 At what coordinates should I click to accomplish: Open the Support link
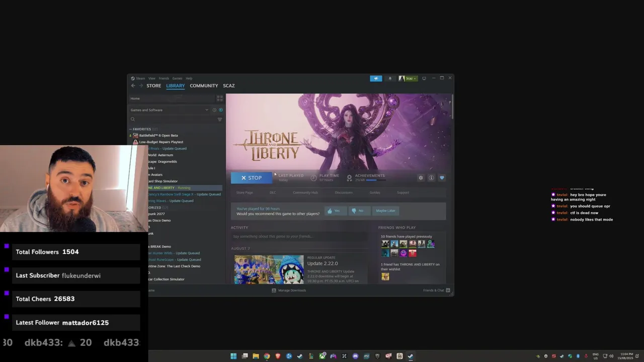403,193
